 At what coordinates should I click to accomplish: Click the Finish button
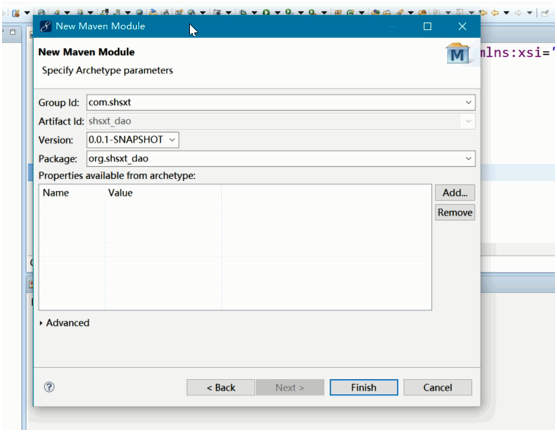363,387
